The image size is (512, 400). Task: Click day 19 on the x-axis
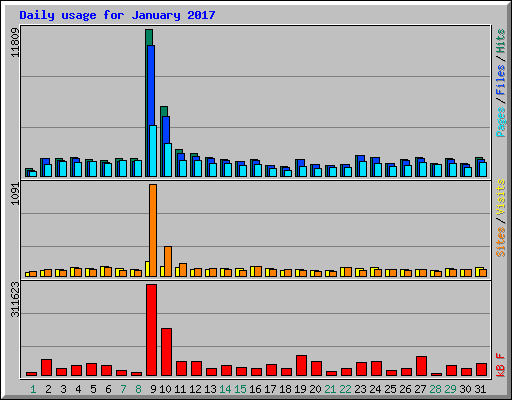[300, 389]
